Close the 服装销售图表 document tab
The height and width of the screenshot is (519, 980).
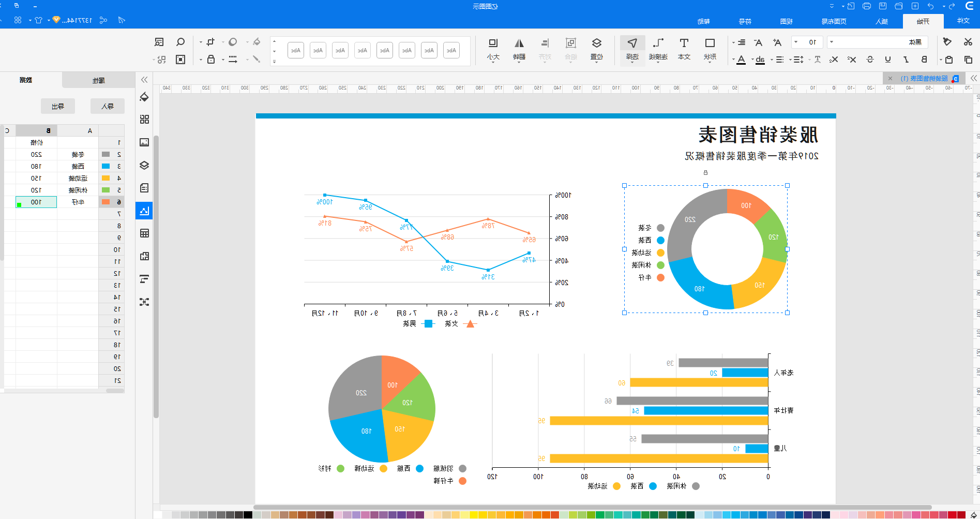click(890, 79)
